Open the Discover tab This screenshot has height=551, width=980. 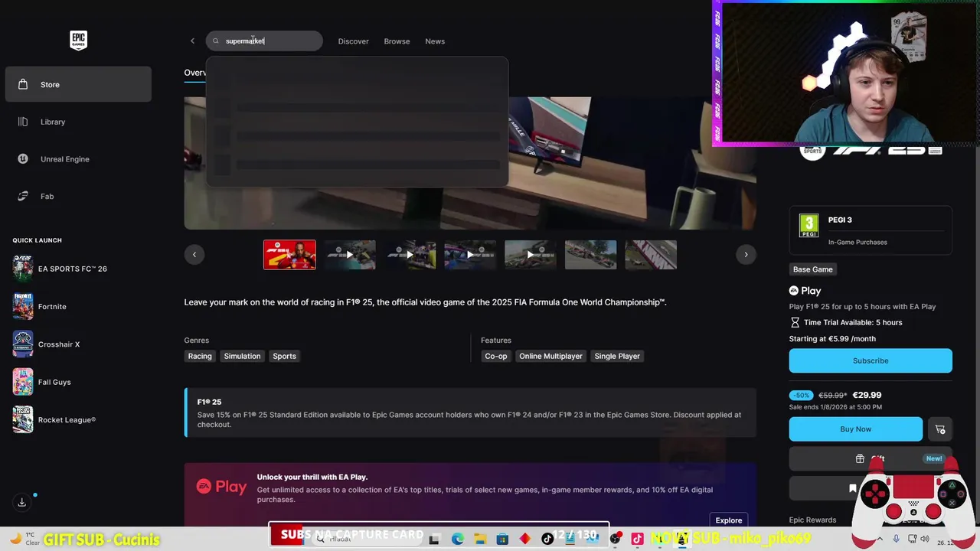tap(353, 41)
